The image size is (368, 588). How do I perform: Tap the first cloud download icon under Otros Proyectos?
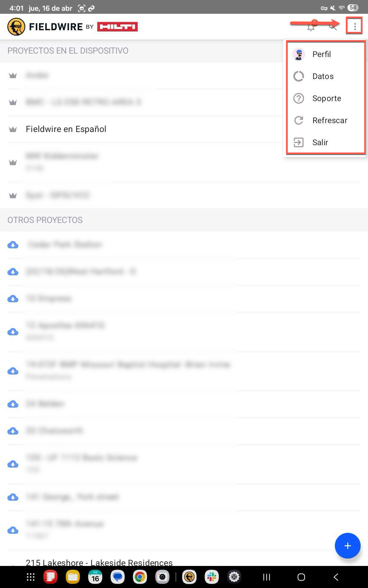pos(13,245)
